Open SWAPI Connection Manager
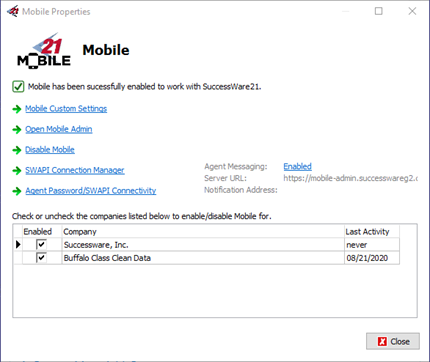Screen dimensions: 430x362 point(75,170)
